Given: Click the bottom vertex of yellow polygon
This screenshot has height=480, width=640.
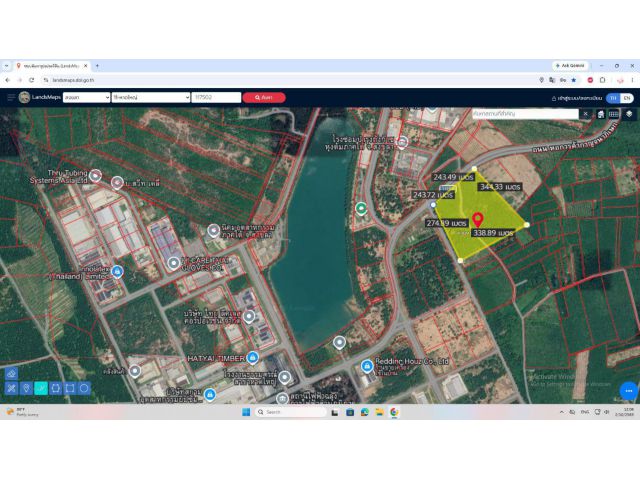Looking at the screenshot, I should click(x=460, y=260).
